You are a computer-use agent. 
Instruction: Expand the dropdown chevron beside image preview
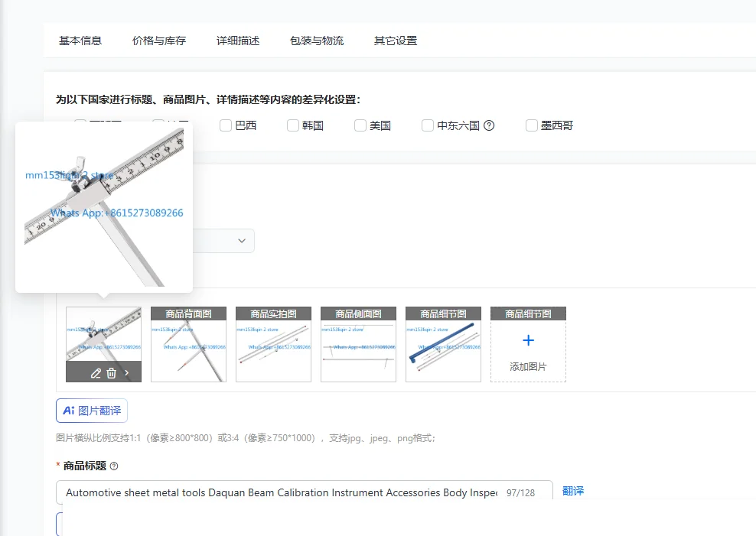click(x=242, y=241)
